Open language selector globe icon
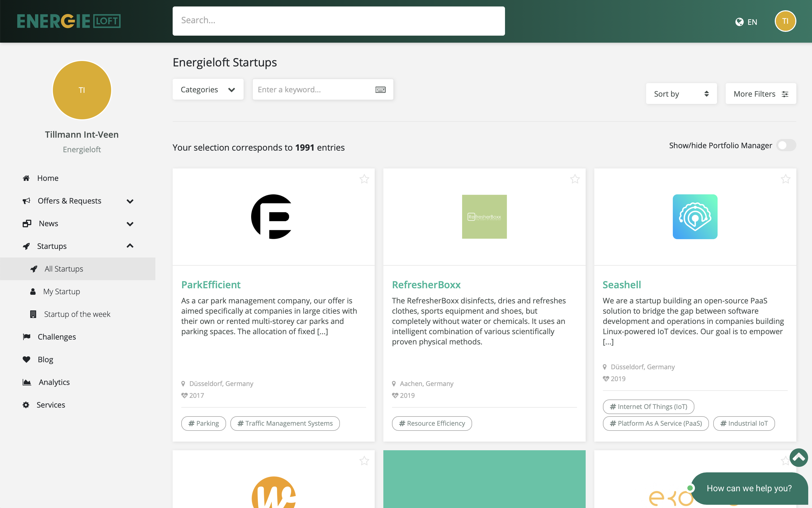The width and height of the screenshot is (812, 508). click(739, 22)
